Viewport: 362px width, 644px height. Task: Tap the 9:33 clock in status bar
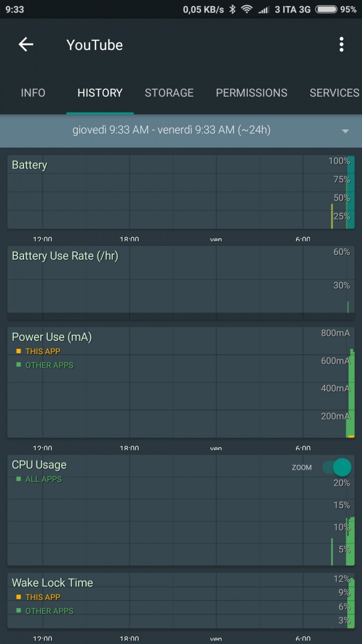tap(14, 9)
